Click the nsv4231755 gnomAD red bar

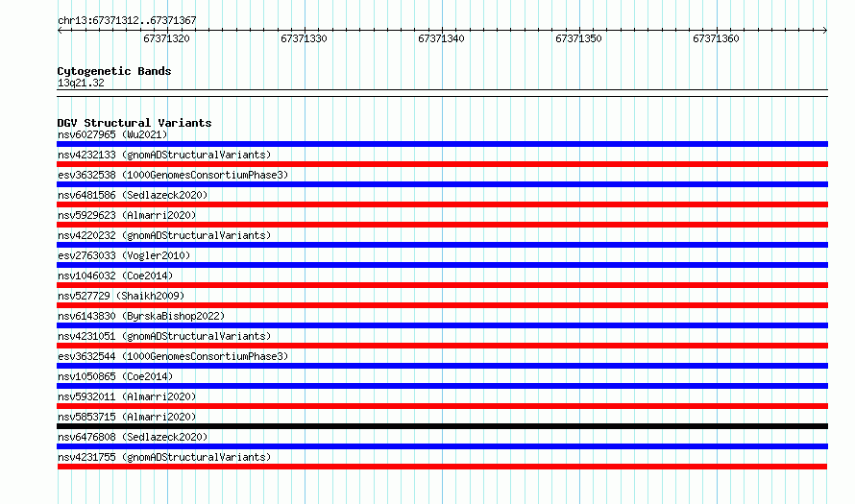click(442, 467)
